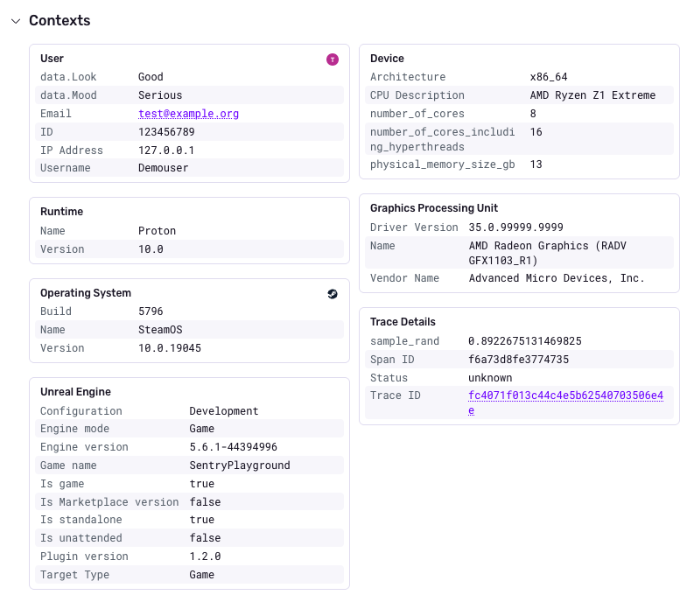Select the hyperthreads core count 16
This screenshot has width=694, height=616.
[x=536, y=132]
